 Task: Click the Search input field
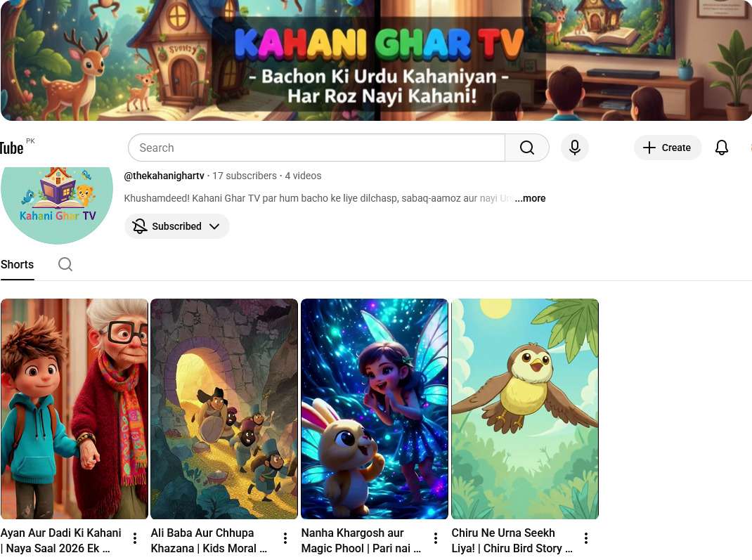316,148
